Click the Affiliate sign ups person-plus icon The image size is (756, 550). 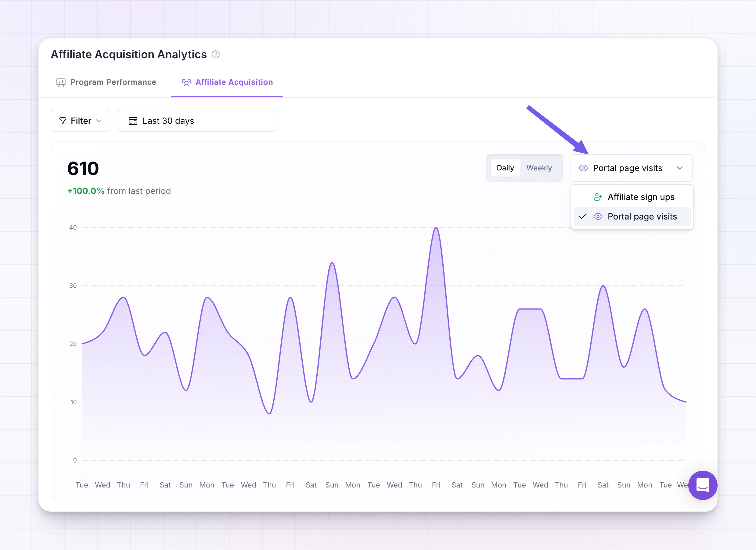(x=598, y=197)
